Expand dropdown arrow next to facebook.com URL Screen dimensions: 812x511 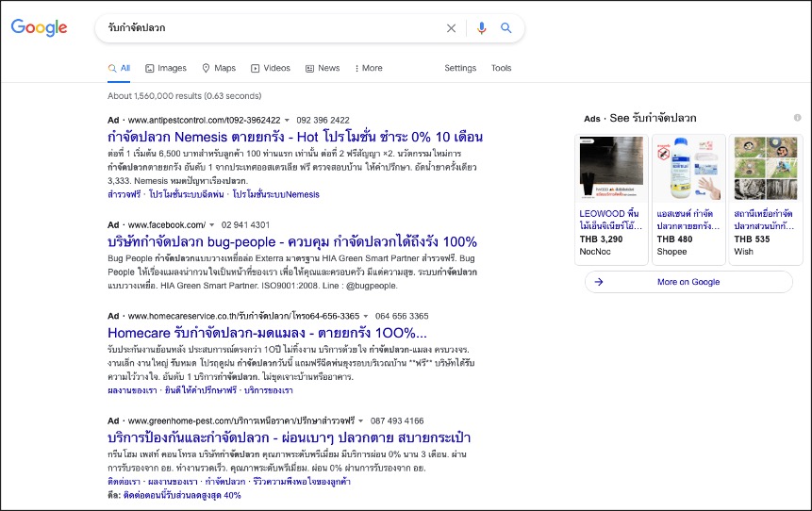pos(211,225)
